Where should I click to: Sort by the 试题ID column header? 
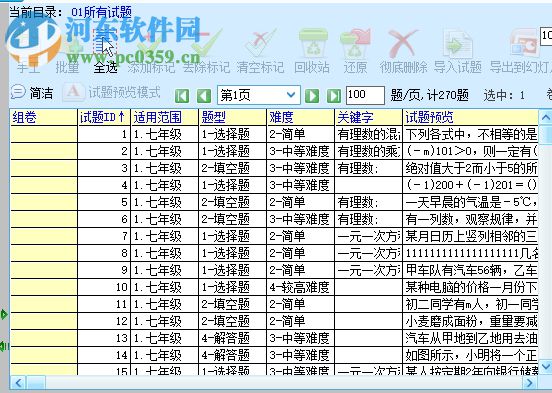click(104, 117)
